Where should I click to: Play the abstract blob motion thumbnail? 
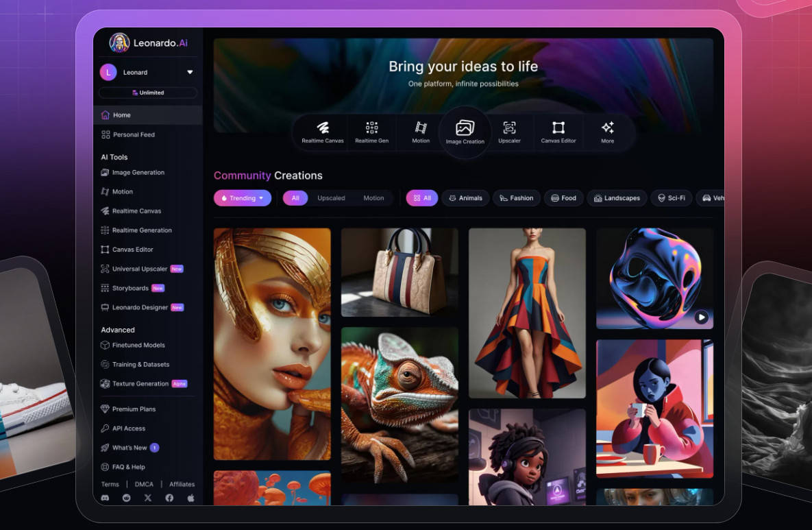pos(701,317)
